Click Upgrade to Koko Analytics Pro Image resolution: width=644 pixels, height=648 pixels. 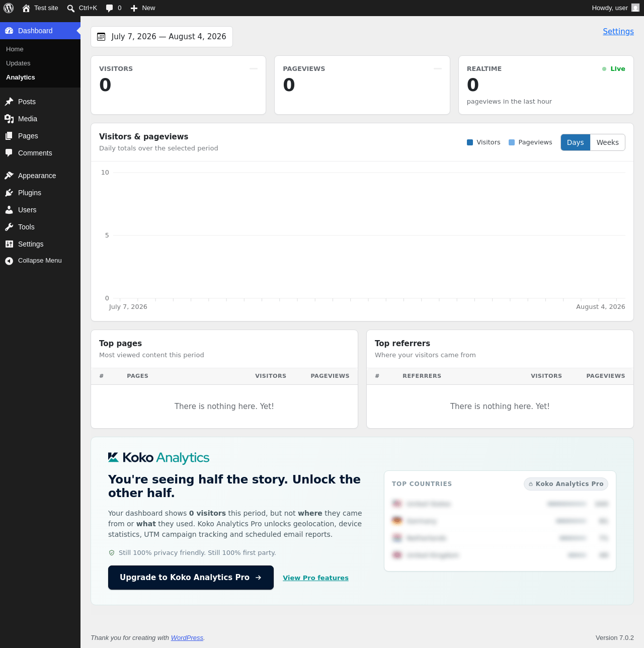point(191,578)
